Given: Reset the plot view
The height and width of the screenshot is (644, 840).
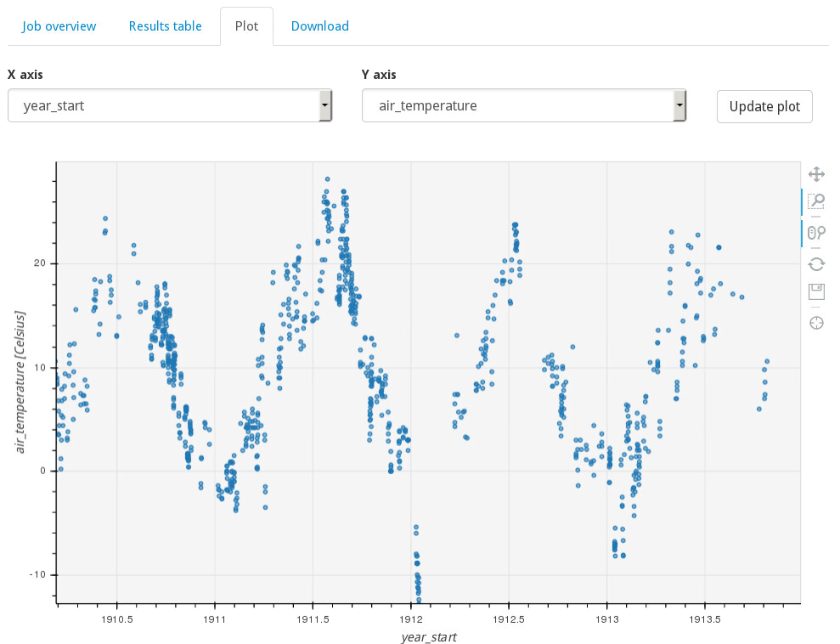Looking at the screenshot, I should click(816, 264).
